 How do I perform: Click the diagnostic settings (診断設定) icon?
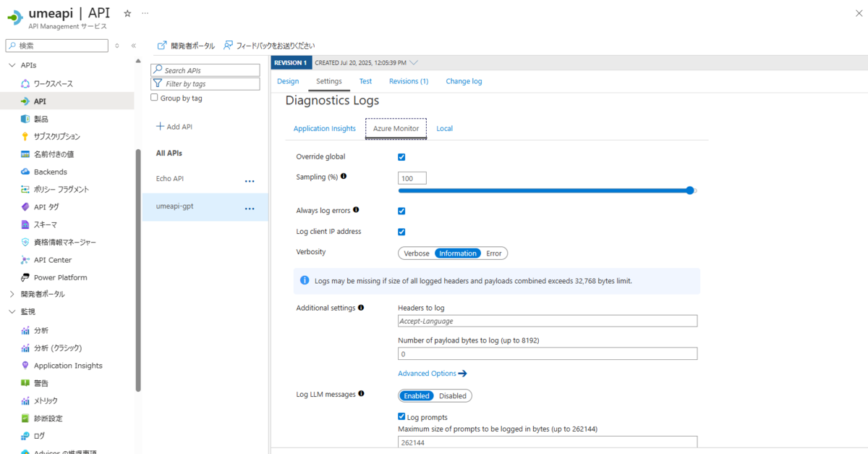pyautogui.click(x=25, y=419)
